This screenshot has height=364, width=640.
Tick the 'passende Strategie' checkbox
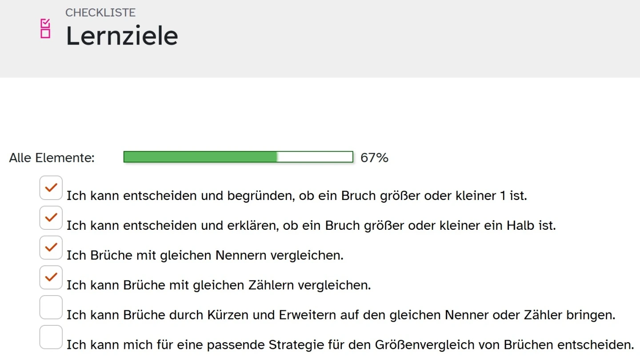[51, 337]
